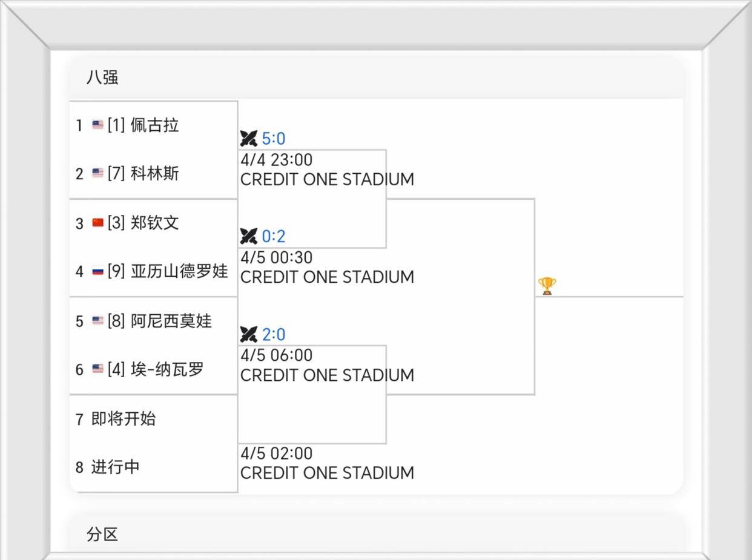Image resolution: width=752 pixels, height=560 pixels.
Task: Click the crossed swords icon beside 0:2
Action: point(248,236)
